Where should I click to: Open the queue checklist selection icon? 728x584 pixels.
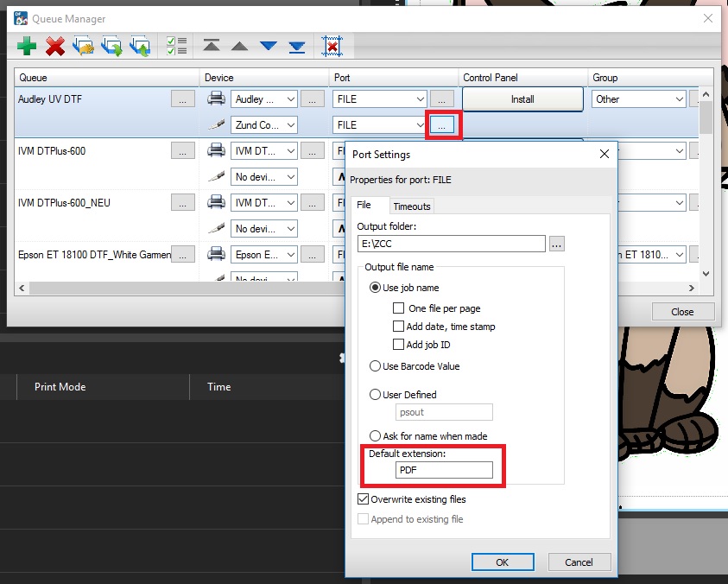pyautogui.click(x=176, y=46)
